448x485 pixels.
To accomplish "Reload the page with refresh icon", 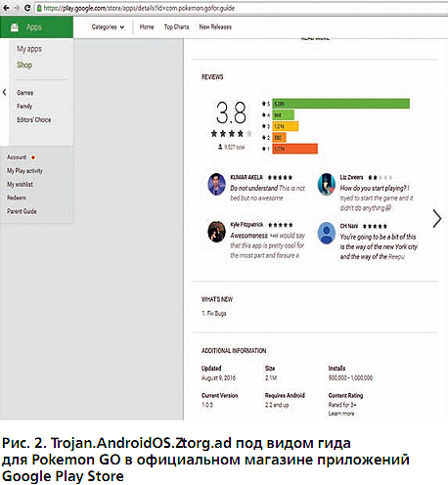I will click(x=27, y=8).
